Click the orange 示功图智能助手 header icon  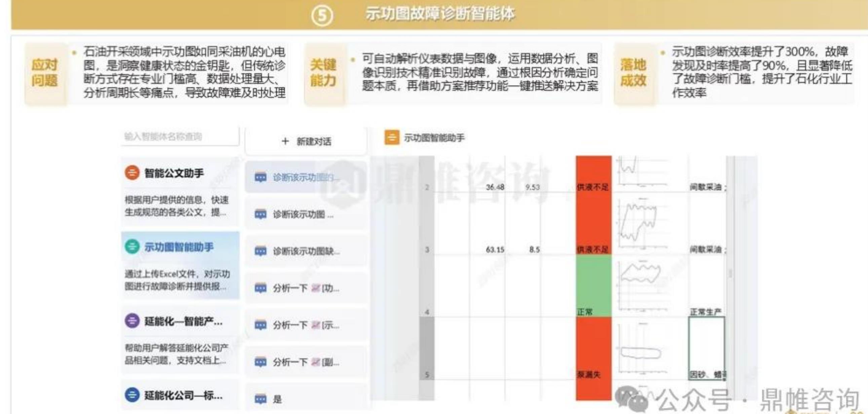tap(391, 138)
